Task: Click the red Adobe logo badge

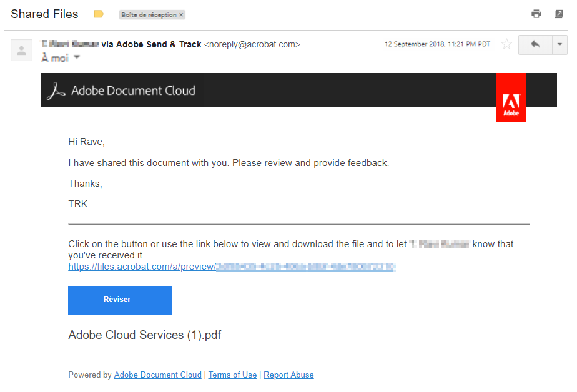Action: 511,98
